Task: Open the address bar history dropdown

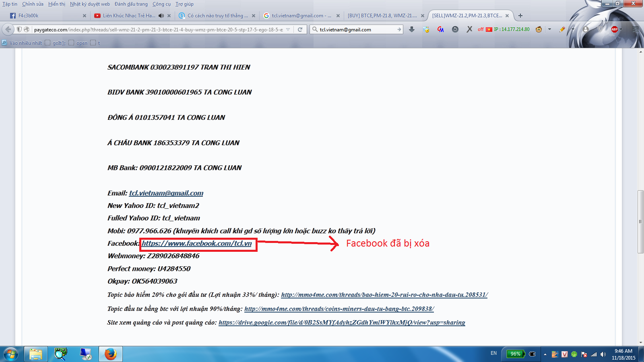Action: 288,29
